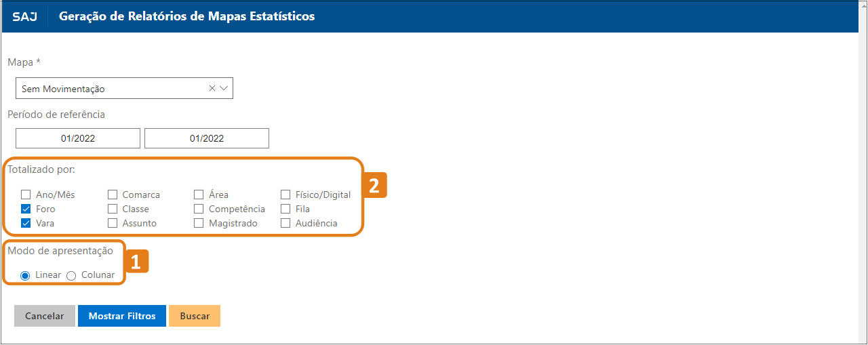The width and height of the screenshot is (868, 345).
Task: Check the Audiência option
Action: (x=285, y=223)
